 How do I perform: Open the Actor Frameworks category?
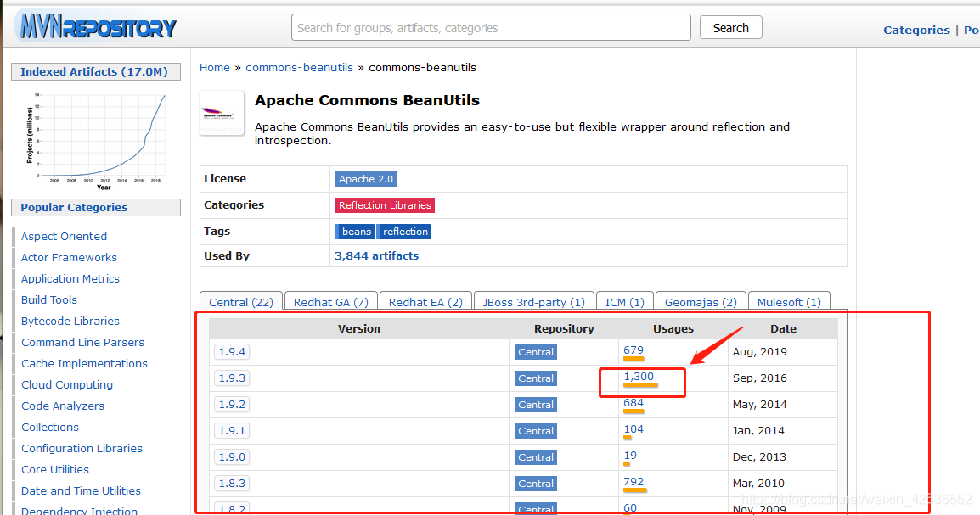[x=69, y=257]
